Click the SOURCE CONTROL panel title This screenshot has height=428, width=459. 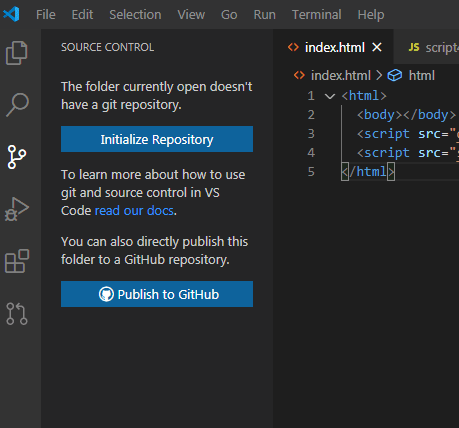coord(107,47)
